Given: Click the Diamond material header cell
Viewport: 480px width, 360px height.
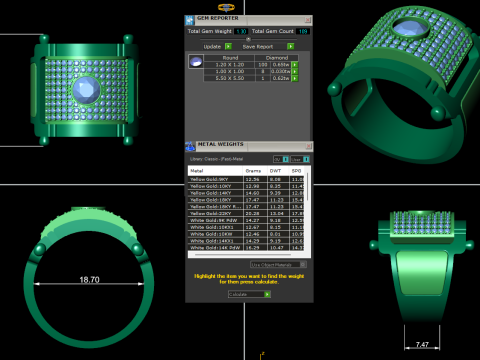Looking at the screenshot, I should click(277, 58).
